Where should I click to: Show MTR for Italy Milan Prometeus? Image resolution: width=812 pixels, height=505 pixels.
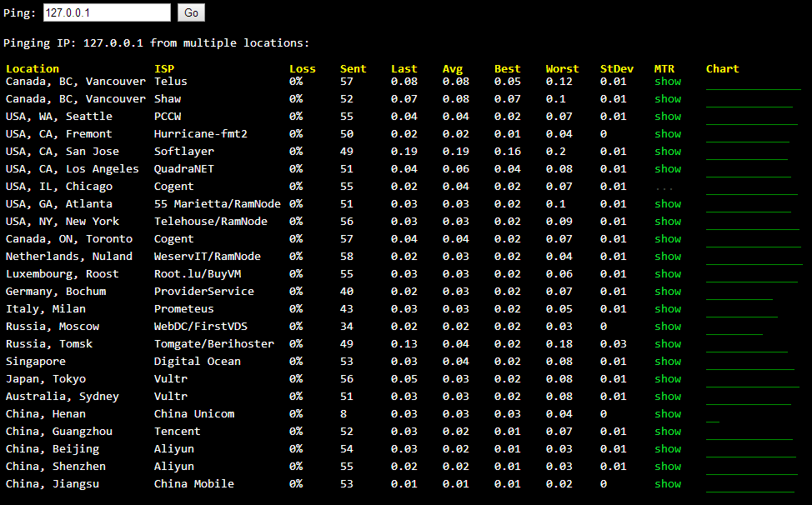pyautogui.click(x=668, y=309)
